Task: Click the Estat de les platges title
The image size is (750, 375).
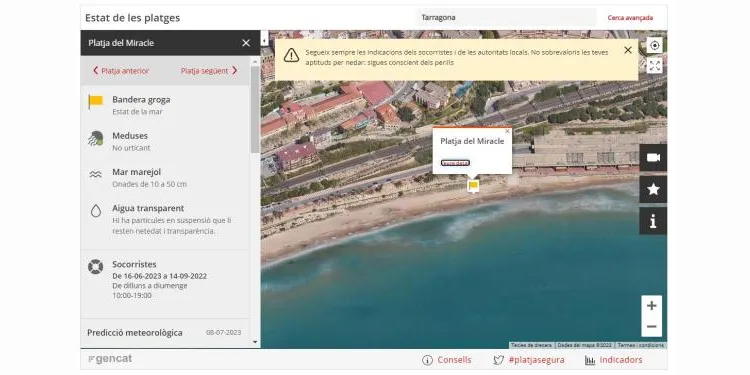Action: [x=132, y=18]
